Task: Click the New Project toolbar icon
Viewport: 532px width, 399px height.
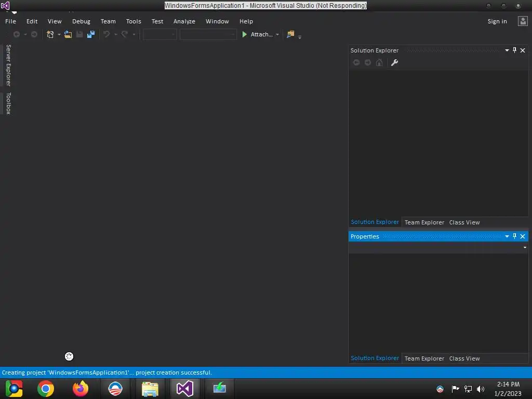Action: point(50,34)
